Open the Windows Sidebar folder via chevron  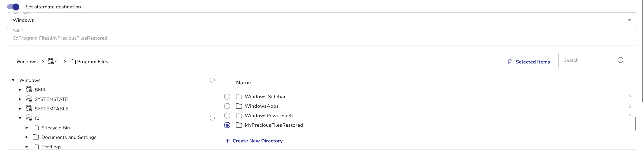pyautogui.click(x=630, y=97)
